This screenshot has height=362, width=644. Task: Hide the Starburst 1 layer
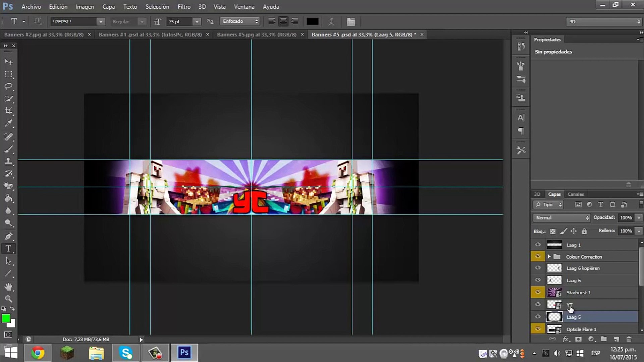538,292
